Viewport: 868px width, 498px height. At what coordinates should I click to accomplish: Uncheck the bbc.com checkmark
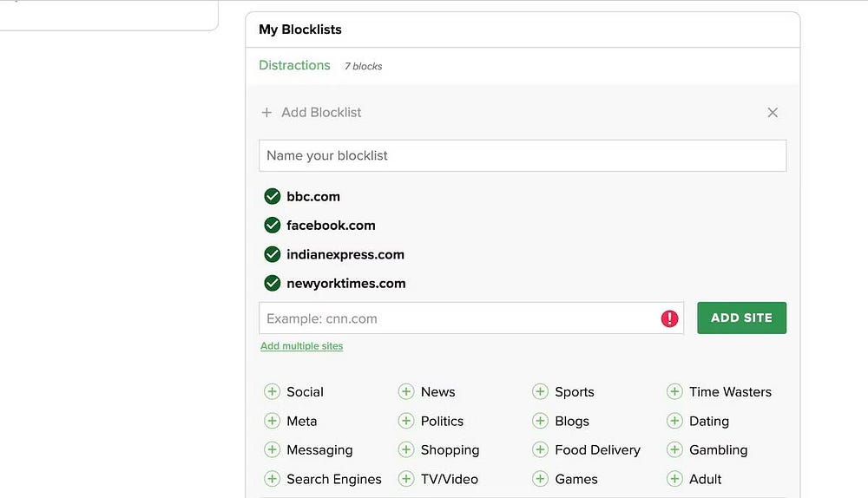click(273, 196)
